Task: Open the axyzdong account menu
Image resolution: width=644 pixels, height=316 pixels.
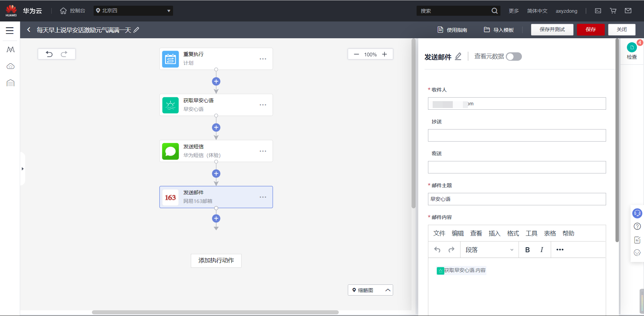Action: click(567, 11)
